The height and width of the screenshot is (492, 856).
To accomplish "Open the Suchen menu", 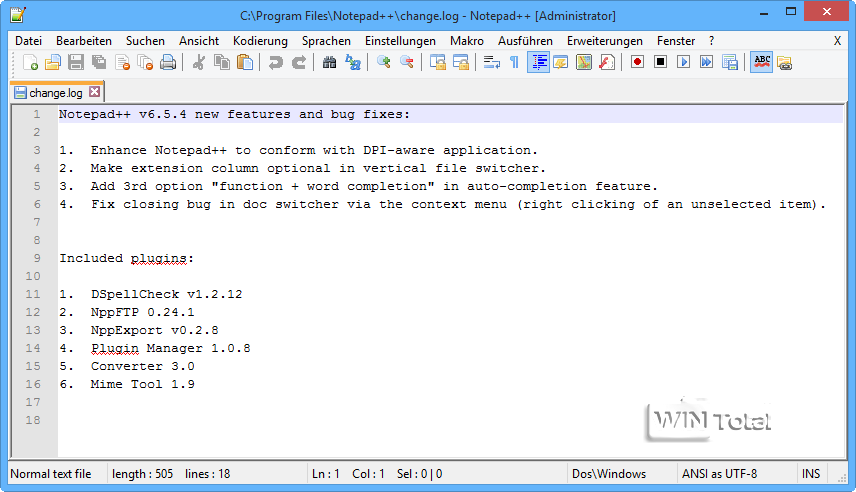I will (x=145, y=41).
